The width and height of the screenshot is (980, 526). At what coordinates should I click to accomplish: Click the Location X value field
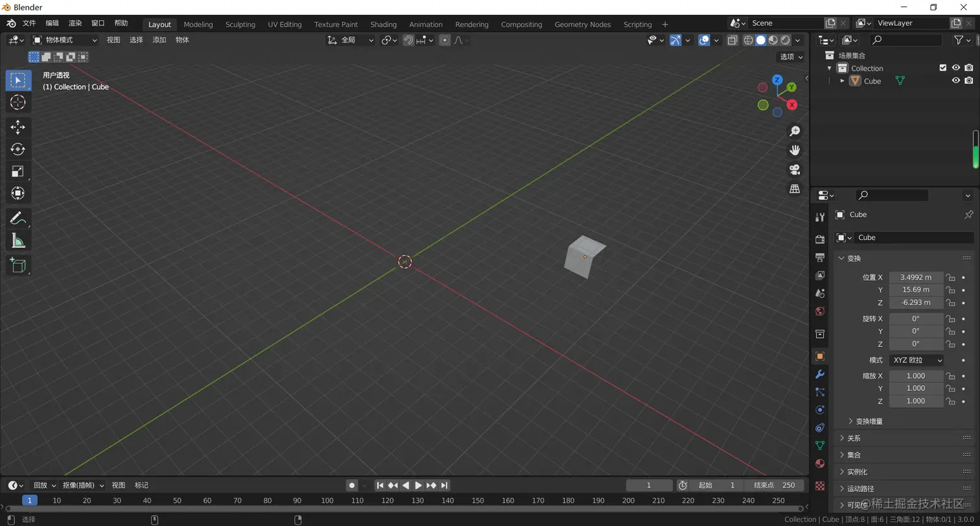click(916, 277)
